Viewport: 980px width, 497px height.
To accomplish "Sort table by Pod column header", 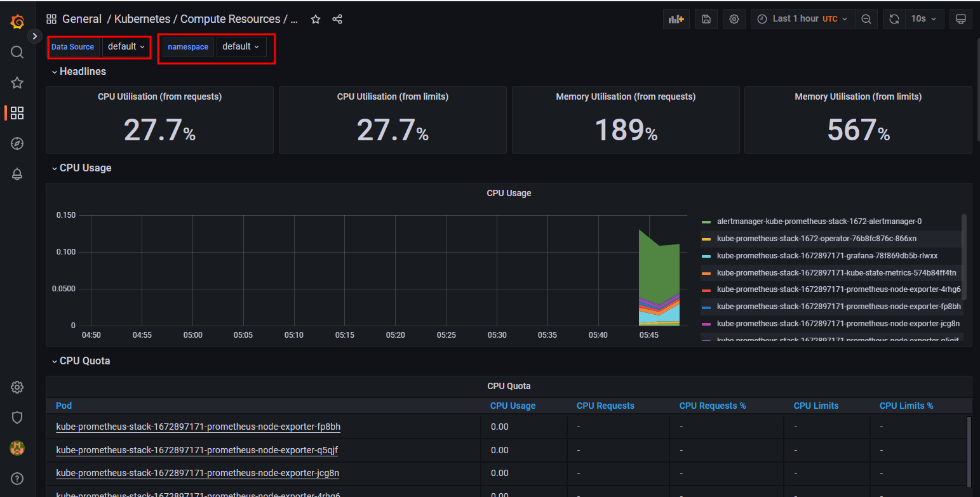I will [64, 406].
